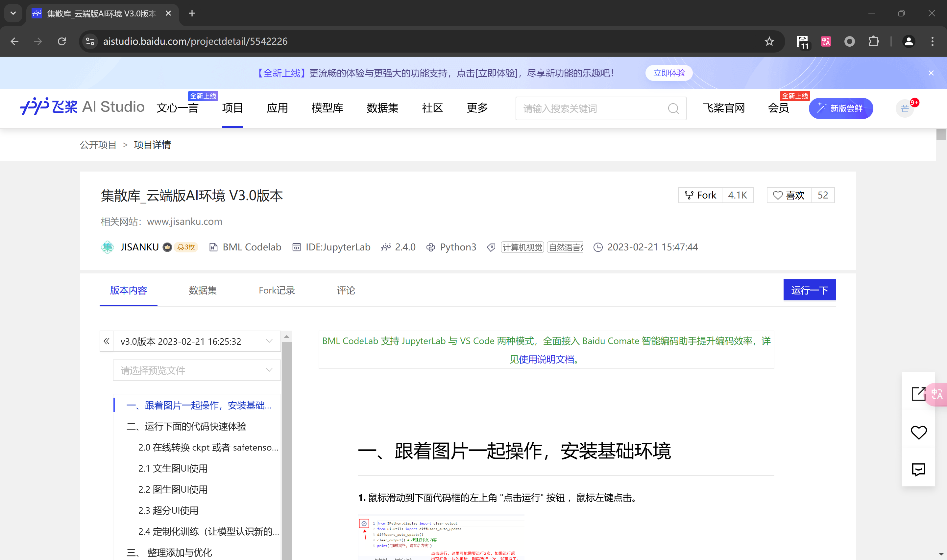Select outline item 2.1 文生图UI使用
This screenshot has height=560, width=947.
[x=173, y=468]
